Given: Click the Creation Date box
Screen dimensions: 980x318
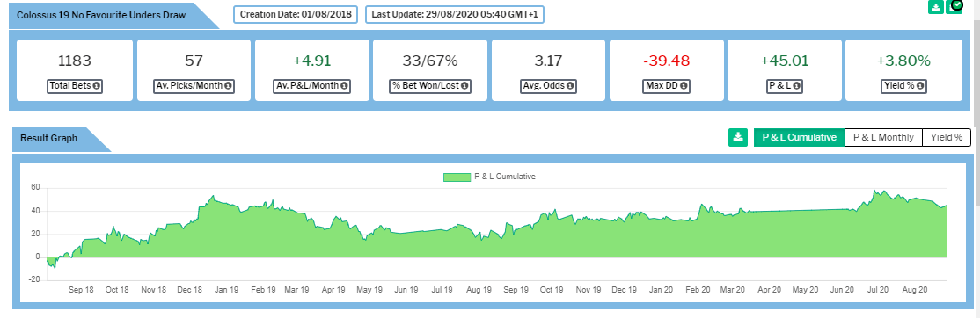Looking at the screenshot, I should [x=296, y=14].
